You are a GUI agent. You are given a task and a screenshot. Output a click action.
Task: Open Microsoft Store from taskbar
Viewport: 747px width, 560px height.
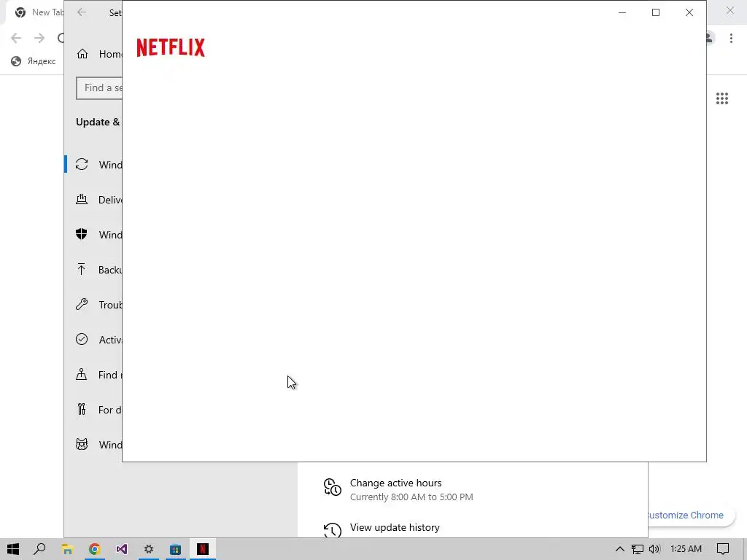tap(176, 549)
